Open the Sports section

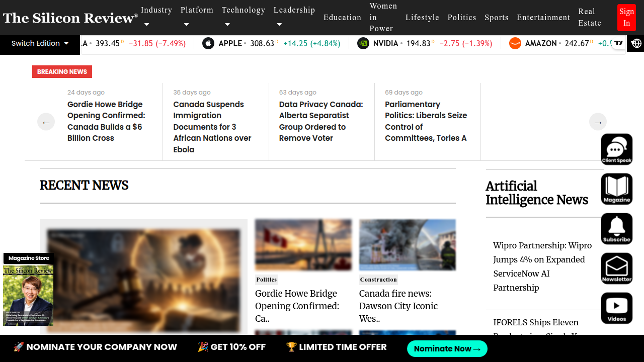(497, 17)
